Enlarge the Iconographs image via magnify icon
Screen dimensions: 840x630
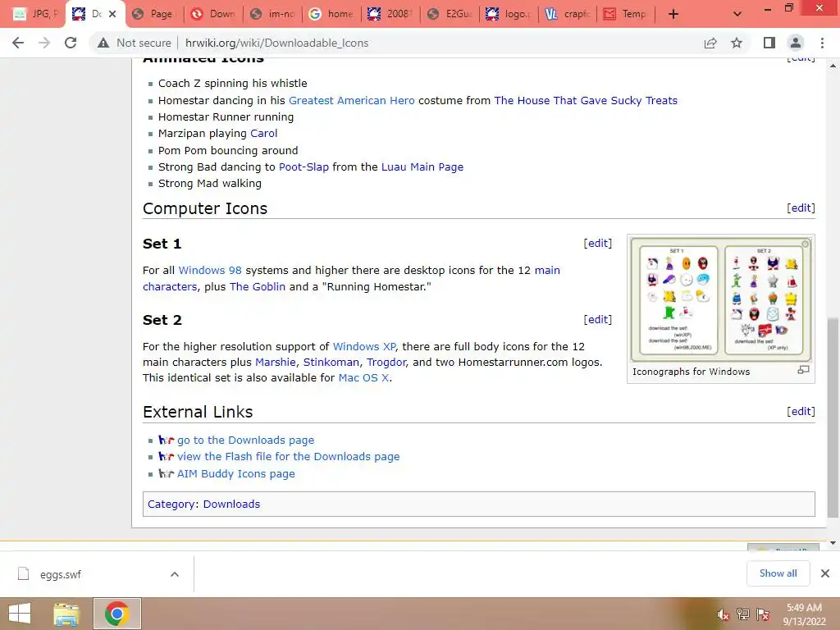pyautogui.click(x=803, y=370)
